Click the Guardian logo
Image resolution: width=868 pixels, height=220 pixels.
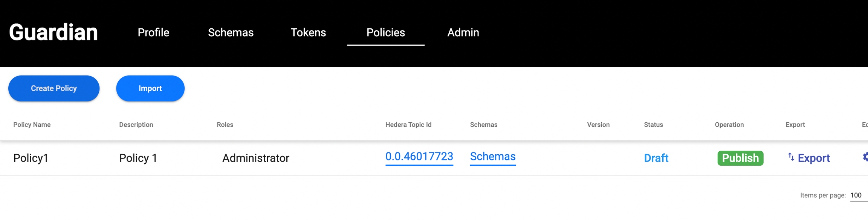coord(53,32)
